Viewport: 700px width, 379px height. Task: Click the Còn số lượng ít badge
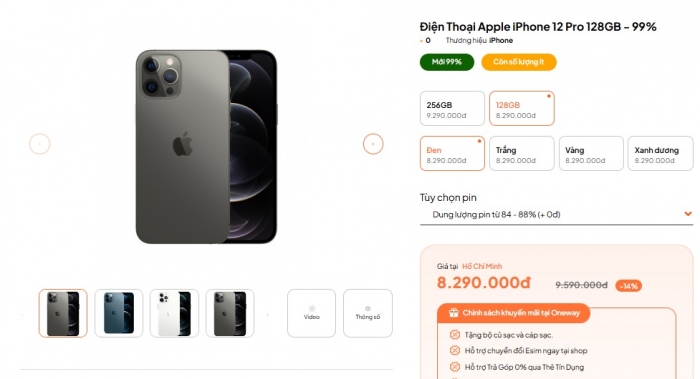(x=519, y=62)
